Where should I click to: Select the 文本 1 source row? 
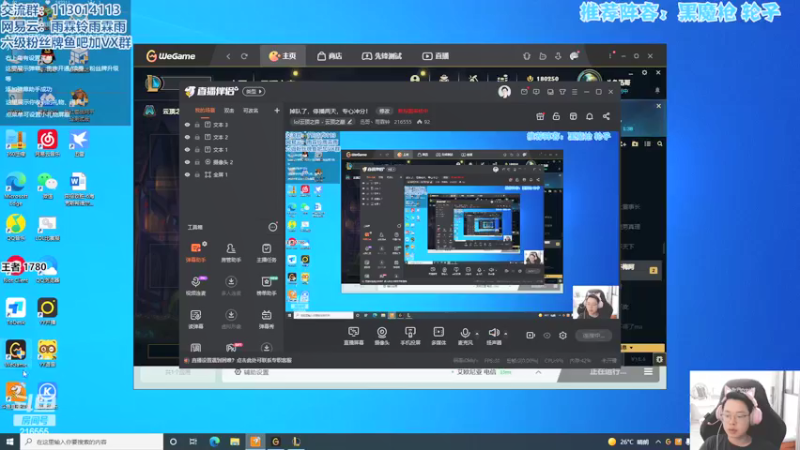click(232, 149)
